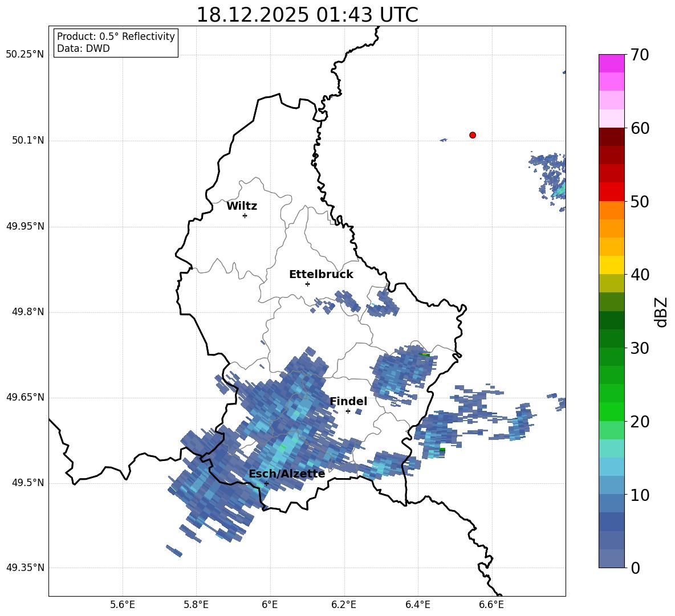675x616 pixels.
Task: Click the 50.25°N latitude label
Action: (x=25, y=55)
